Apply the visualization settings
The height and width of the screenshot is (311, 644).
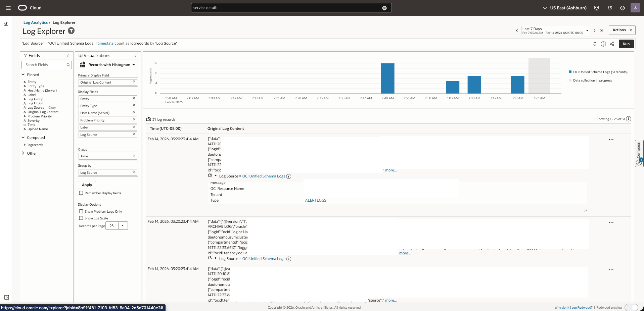(87, 185)
